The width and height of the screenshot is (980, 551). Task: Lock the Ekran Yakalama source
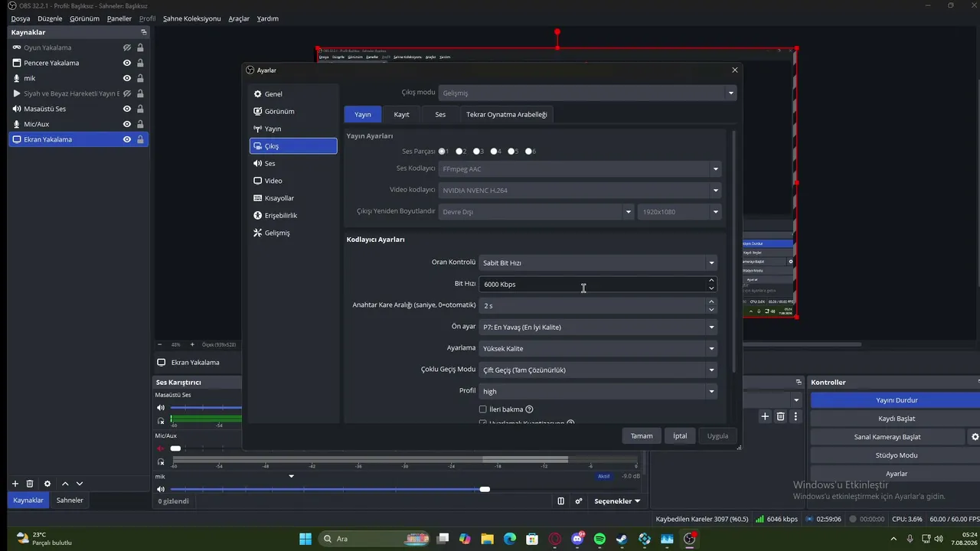coord(140,139)
